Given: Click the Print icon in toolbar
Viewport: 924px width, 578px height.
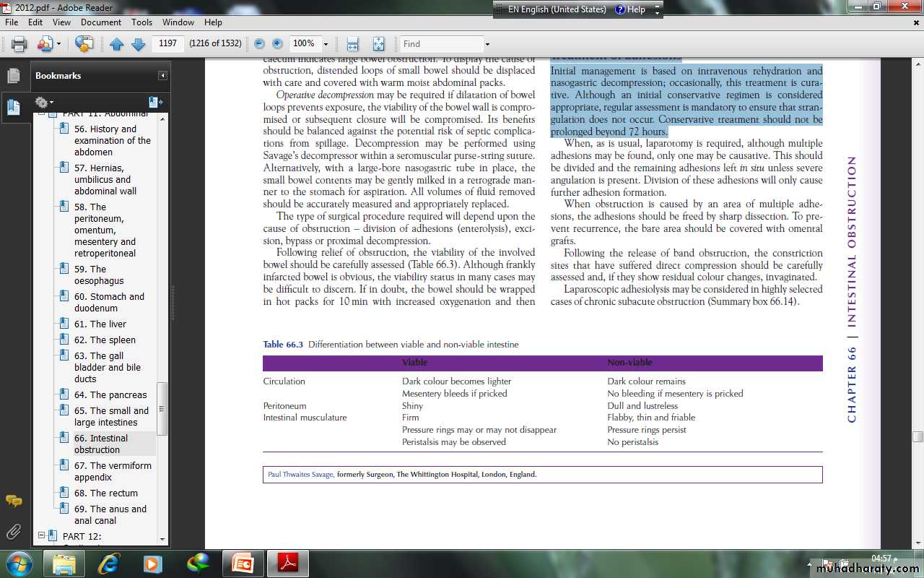Looking at the screenshot, I should pyautogui.click(x=19, y=44).
